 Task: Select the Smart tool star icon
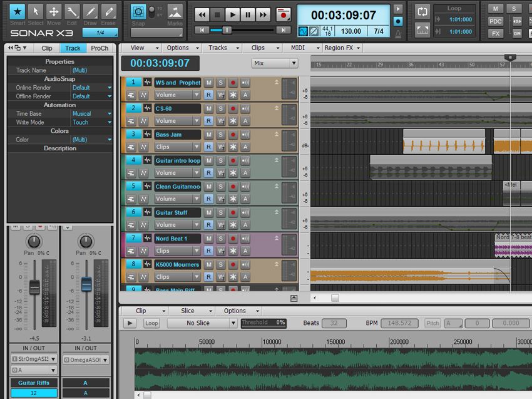[18, 12]
